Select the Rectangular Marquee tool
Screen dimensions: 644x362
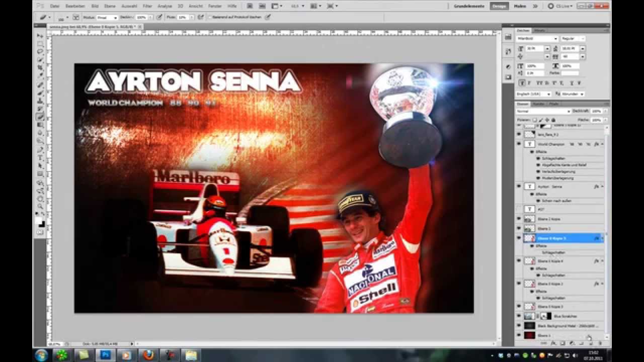(x=40, y=44)
